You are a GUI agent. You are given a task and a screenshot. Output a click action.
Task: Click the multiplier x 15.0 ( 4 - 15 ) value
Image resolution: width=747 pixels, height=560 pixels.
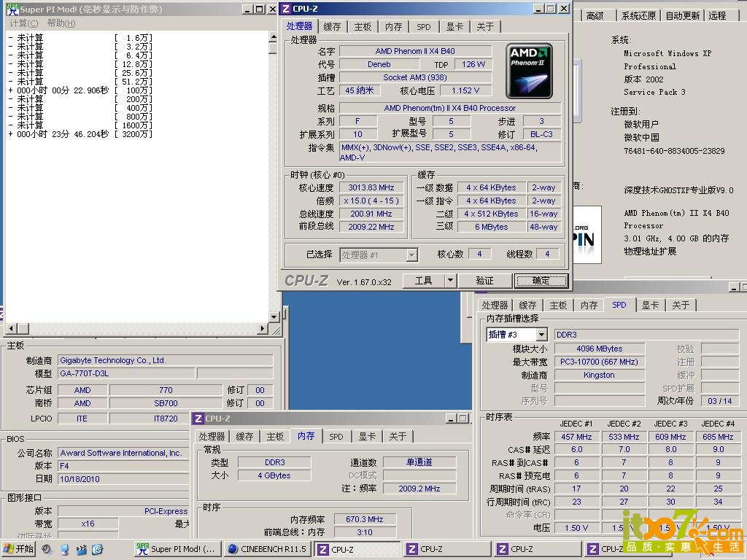tap(371, 201)
